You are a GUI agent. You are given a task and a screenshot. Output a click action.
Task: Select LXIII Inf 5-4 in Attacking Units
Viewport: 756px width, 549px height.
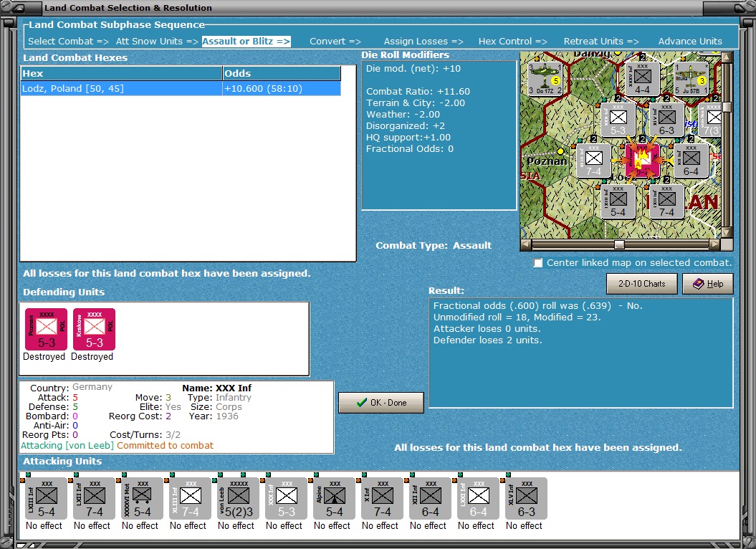[x=46, y=498]
